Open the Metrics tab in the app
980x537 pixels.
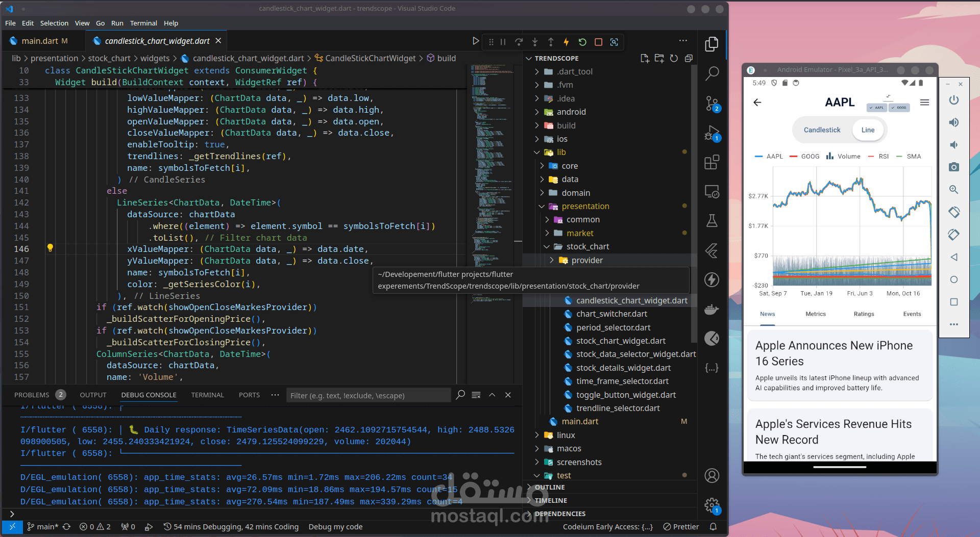point(815,314)
